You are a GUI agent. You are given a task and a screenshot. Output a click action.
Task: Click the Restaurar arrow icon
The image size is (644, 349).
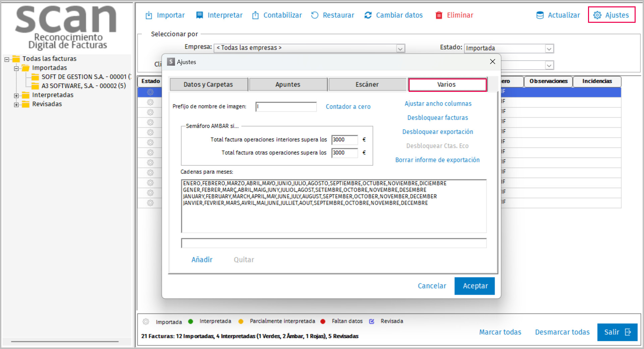[x=314, y=15]
